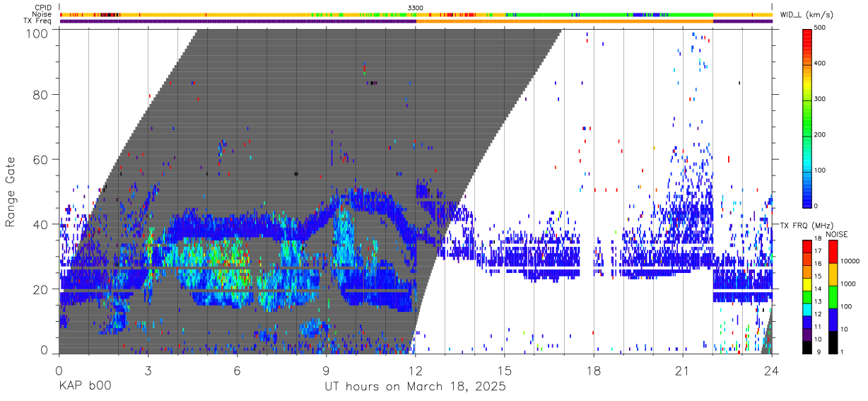Viewport: 868px width, 401px height.
Task: Click the black 9–10 MHz TX FRQ swatch
Action: pos(807,346)
